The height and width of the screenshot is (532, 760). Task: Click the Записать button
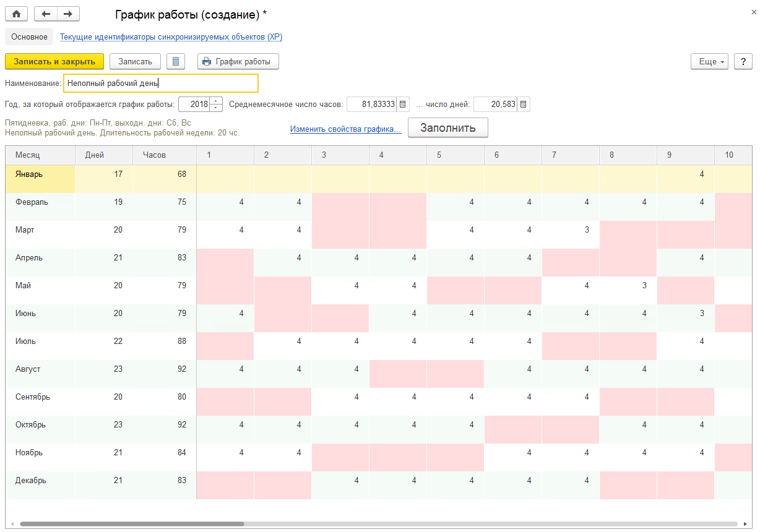(x=135, y=61)
